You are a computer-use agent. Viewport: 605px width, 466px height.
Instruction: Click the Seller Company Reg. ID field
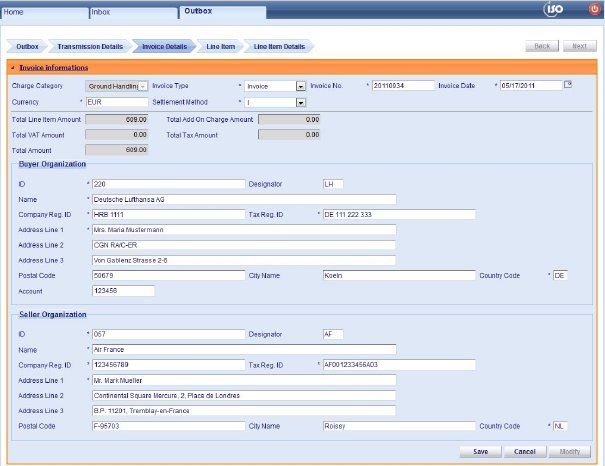pyautogui.click(x=169, y=365)
